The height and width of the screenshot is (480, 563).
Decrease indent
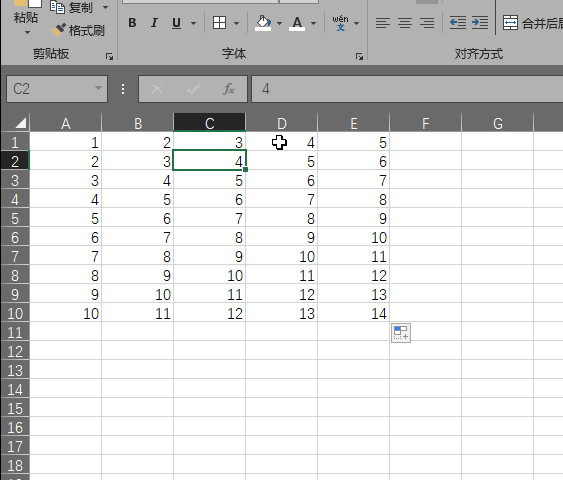click(458, 23)
